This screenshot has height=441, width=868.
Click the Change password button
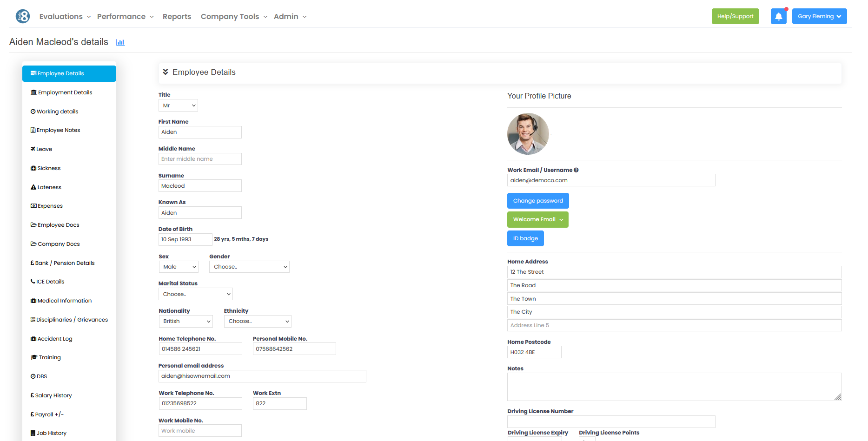point(538,200)
